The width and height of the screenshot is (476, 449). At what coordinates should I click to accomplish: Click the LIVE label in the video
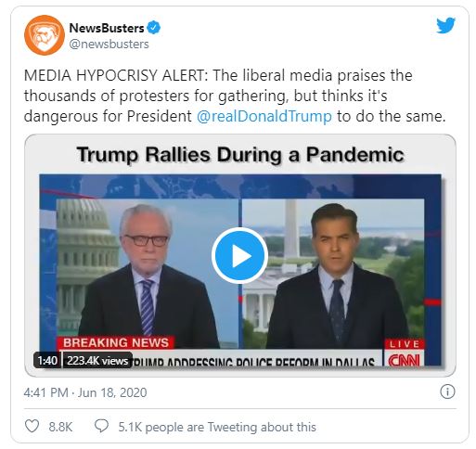405,344
